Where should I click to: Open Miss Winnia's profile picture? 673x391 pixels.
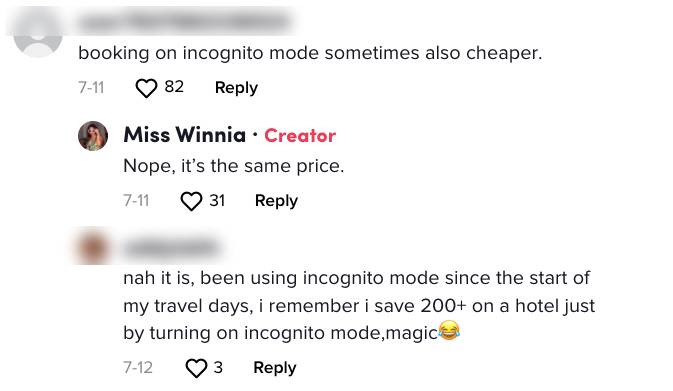pos(93,136)
